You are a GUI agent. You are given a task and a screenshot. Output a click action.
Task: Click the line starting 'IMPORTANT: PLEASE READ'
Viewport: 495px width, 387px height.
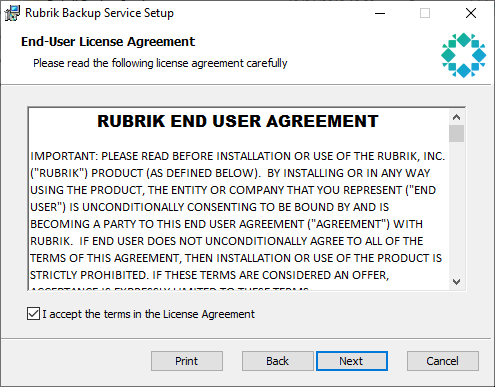pos(238,156)
